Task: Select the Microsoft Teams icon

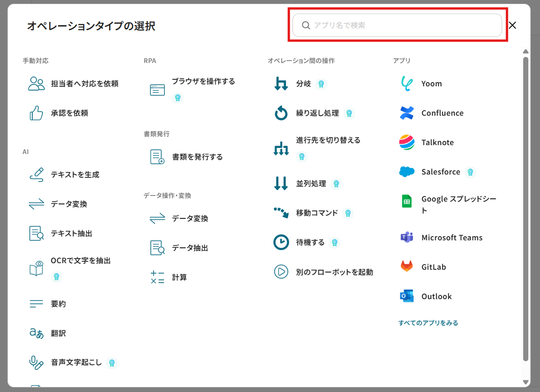Action: [x=407, y=238]
